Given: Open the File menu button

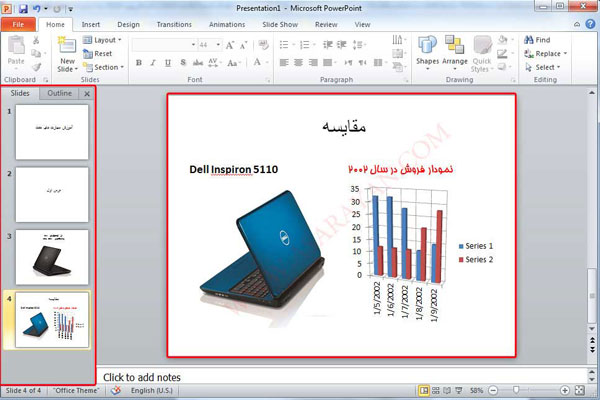Looking at the screenshot, I should tap(18, 23).
